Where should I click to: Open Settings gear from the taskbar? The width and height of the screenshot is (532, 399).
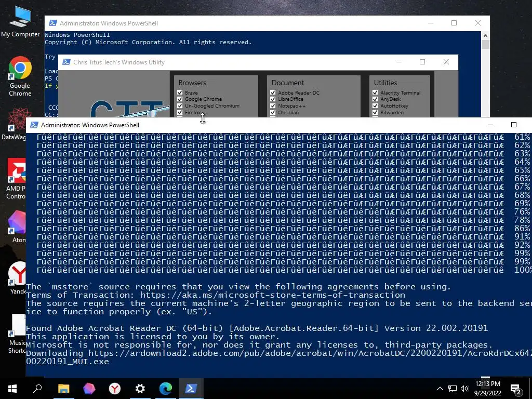[x=140, y=389]
